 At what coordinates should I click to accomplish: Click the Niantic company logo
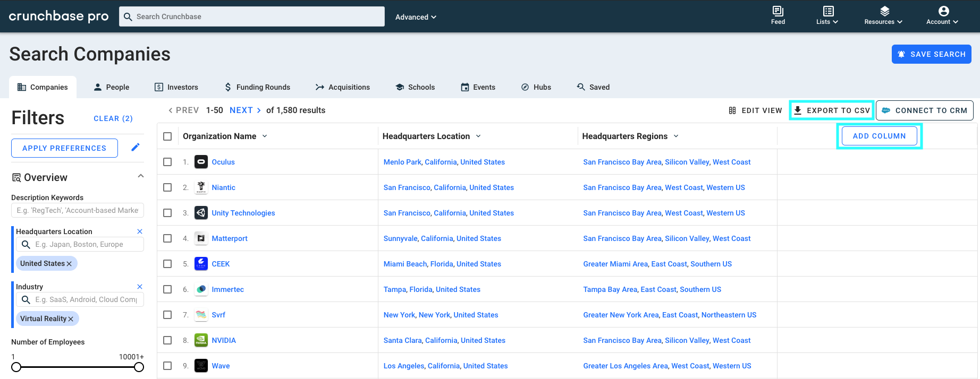pos(201,187)
